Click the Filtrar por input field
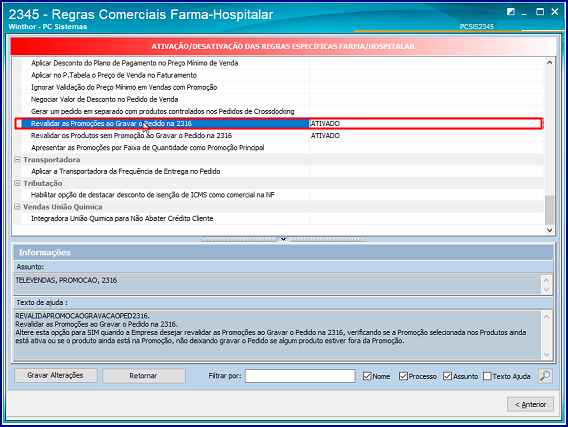 point(300,376)
